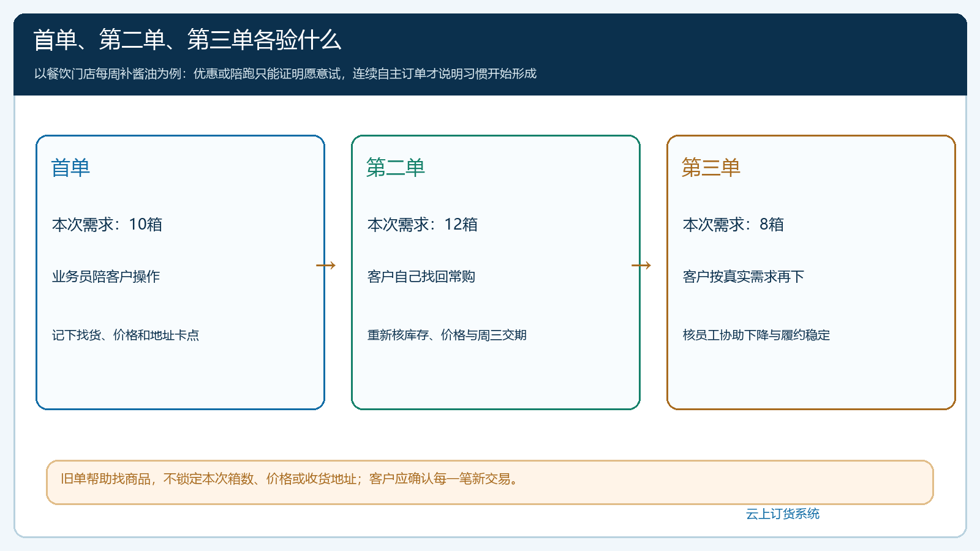
Task: Select the text 本次需求：12箱
Action: [423, 225]
